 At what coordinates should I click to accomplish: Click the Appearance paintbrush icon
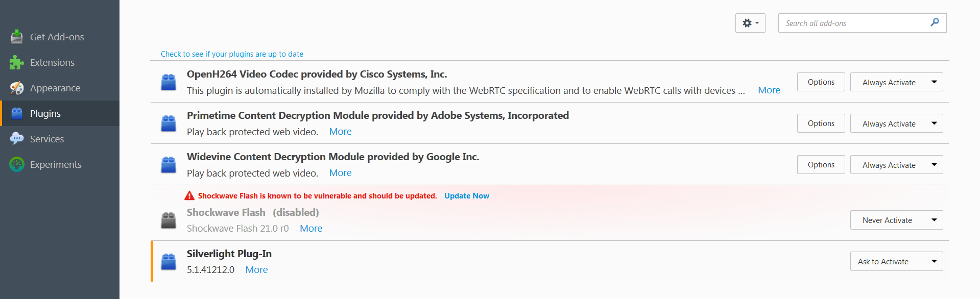pos(17,88)
